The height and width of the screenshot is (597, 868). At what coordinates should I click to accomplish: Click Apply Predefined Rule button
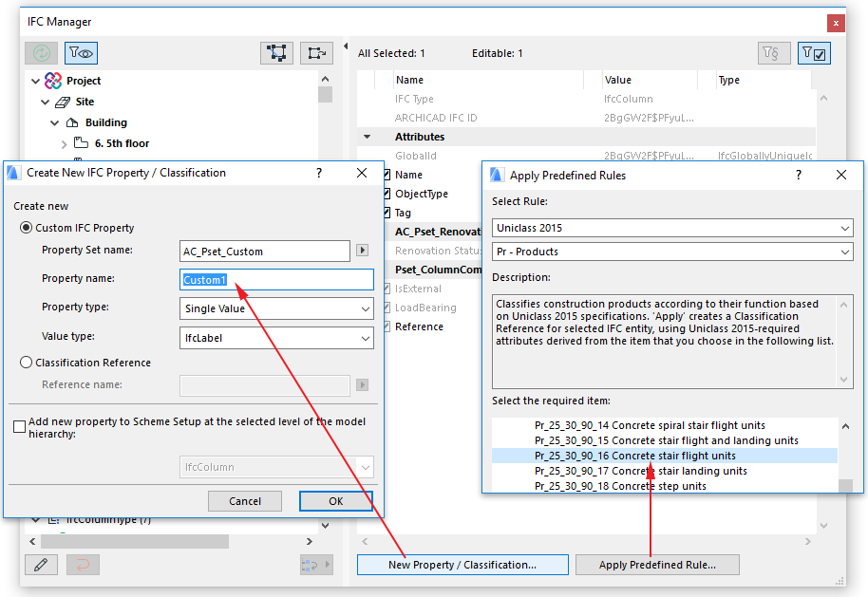[657, 565]
